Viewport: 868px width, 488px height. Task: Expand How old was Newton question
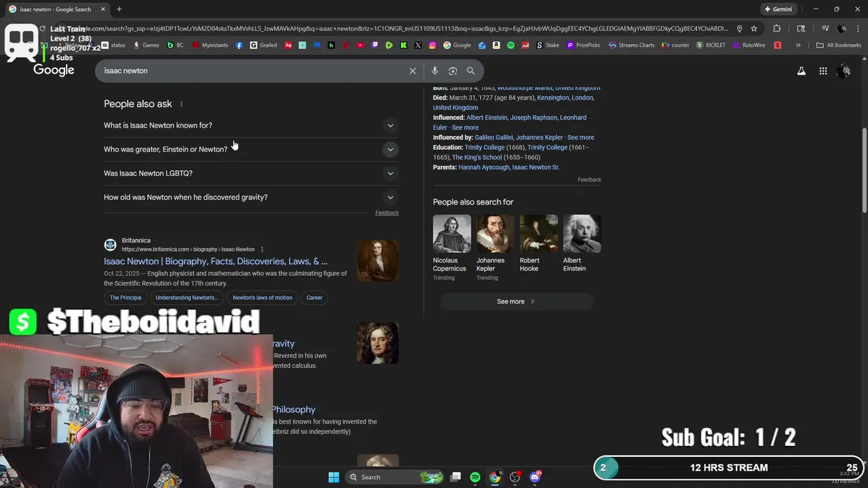[x=251, y=197]
